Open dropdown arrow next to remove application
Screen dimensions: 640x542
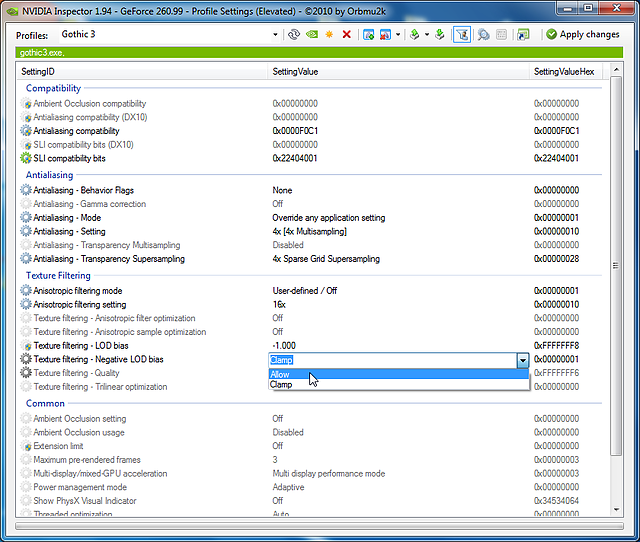[398, 35]
